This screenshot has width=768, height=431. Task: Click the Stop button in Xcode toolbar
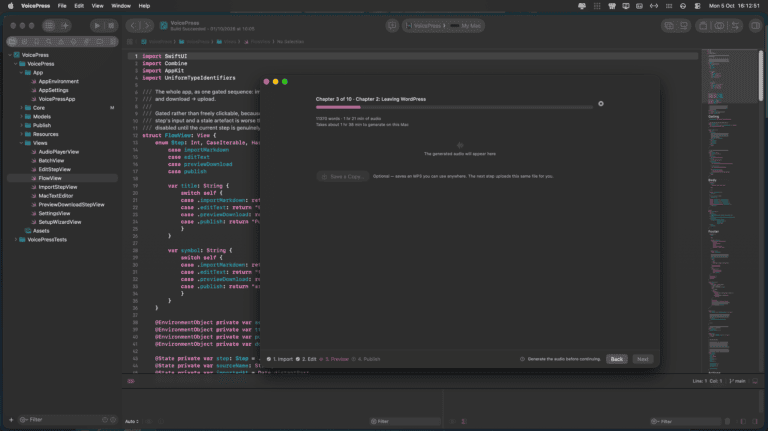point(111,25)
